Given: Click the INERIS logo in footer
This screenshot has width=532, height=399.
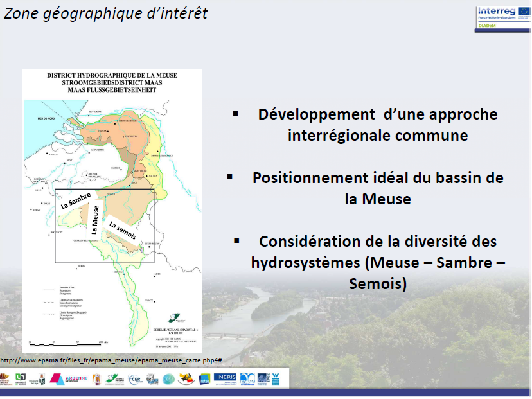Looking at the screenshot, I should [226, 378].
